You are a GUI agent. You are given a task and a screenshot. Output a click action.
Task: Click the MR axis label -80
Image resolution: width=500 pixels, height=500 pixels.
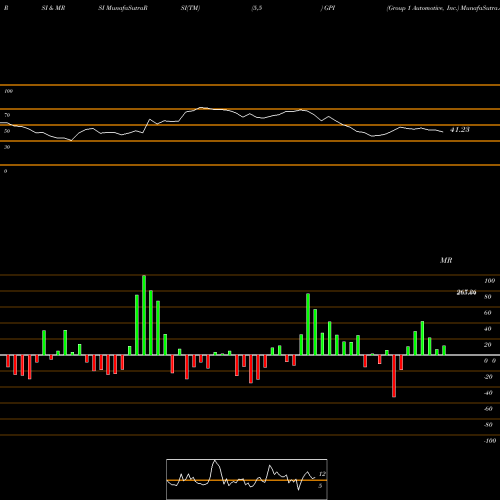coord(488,425)
